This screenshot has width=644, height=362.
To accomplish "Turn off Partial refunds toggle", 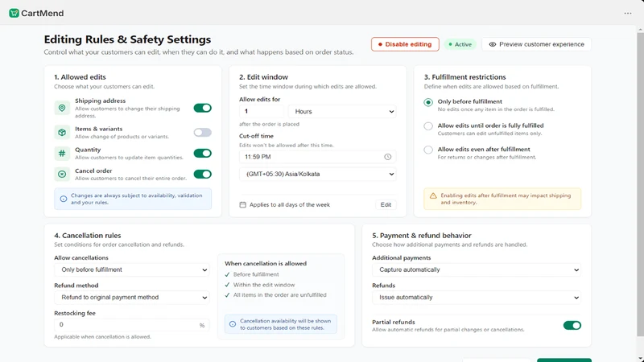I will click(572, 326).
